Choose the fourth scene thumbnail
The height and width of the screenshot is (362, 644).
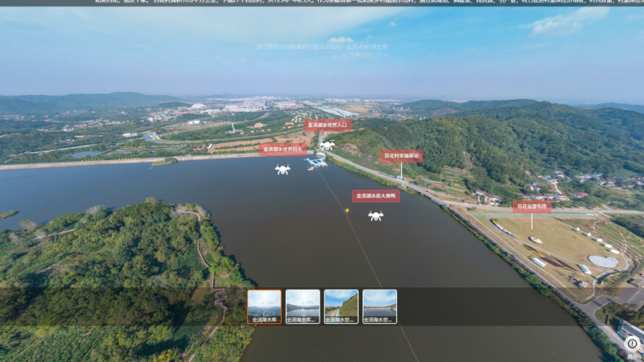tap(380, 306)
